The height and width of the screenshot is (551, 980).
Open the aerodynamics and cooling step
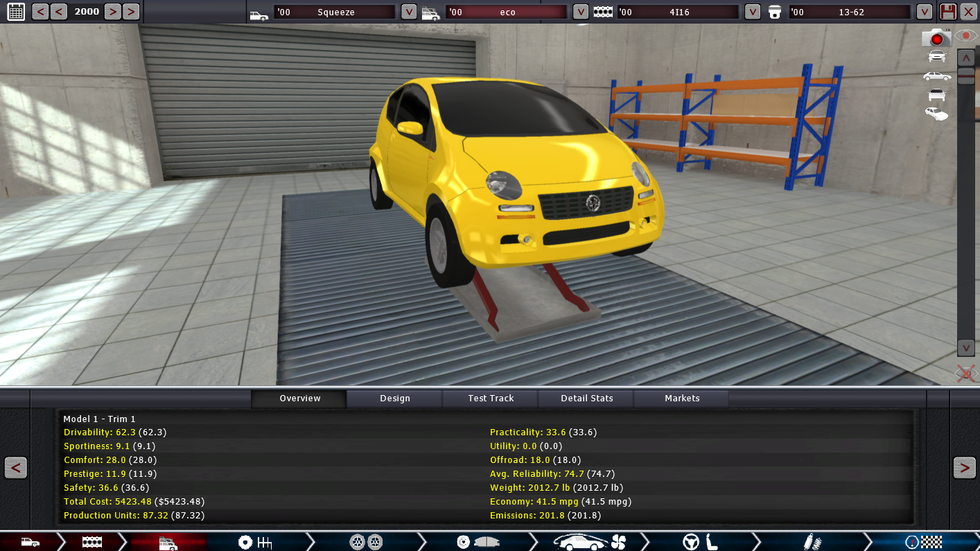point(589,542)
